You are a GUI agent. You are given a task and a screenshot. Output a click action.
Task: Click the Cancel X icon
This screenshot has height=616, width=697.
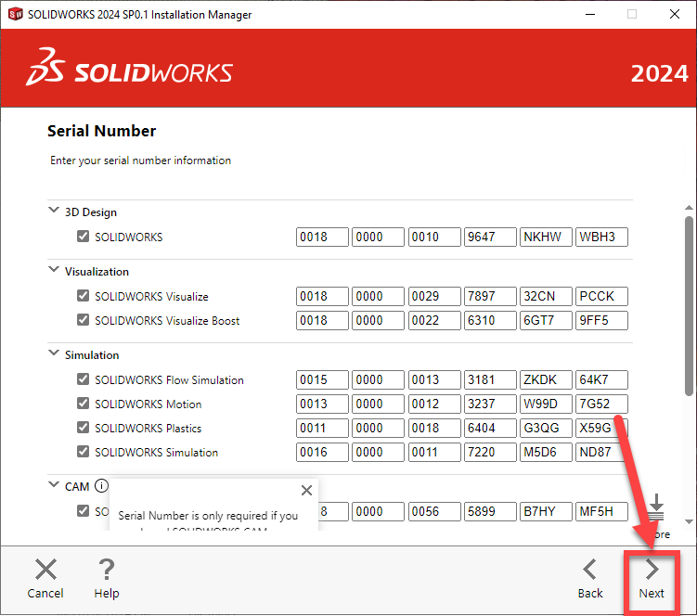(x=45, y=570)
